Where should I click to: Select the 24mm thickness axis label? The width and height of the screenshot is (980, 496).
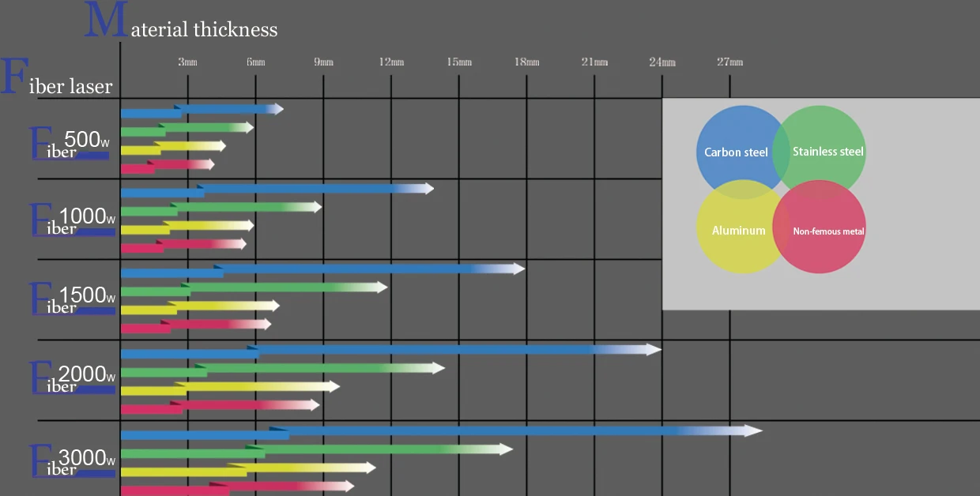[662, 62]
